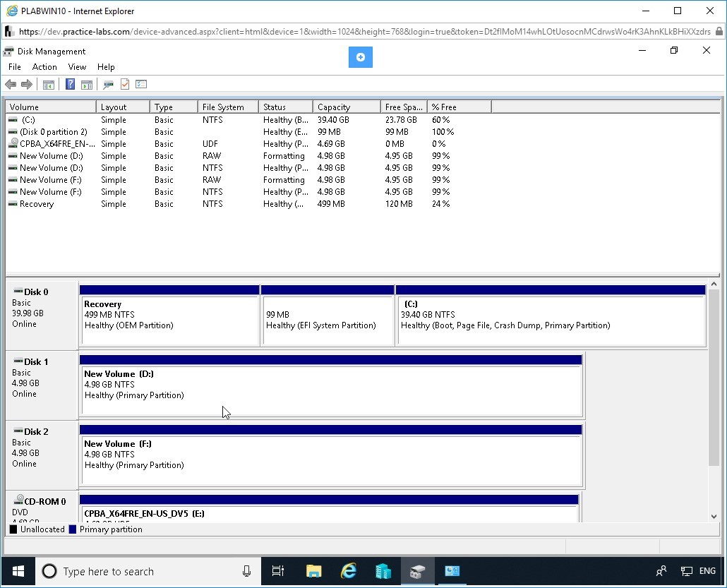Sort by the Volume column header

(x=51, y=107)
